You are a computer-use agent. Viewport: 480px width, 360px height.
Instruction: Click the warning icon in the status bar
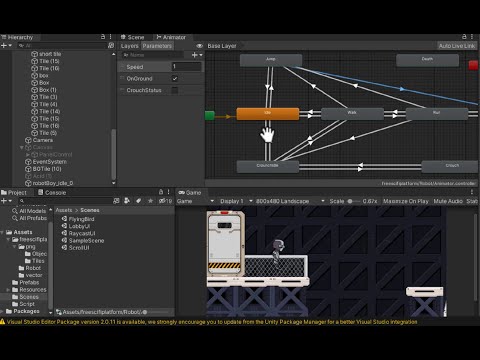(x=3, y=322)
